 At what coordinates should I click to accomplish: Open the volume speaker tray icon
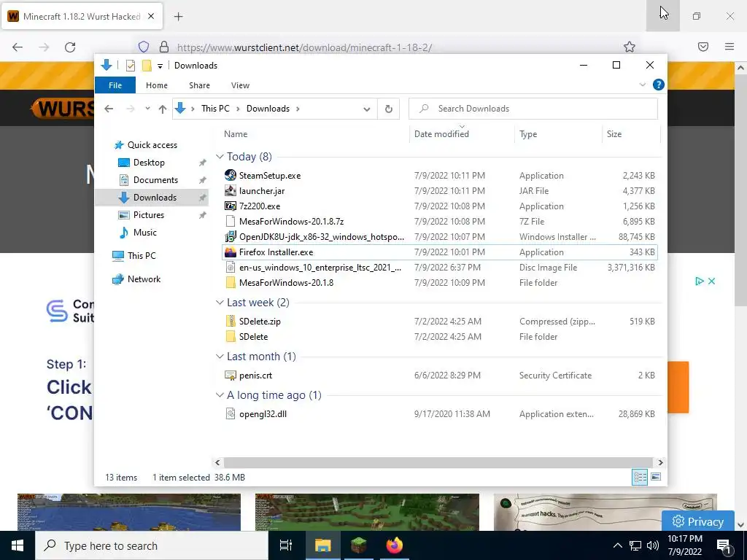[x=653, y=545]
